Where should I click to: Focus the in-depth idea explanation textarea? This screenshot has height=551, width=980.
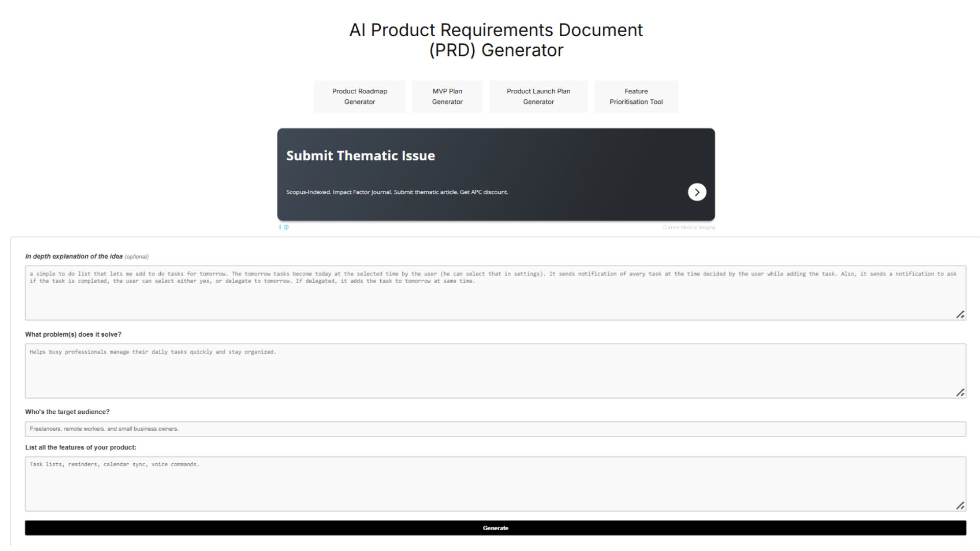(x=495, y=298)
